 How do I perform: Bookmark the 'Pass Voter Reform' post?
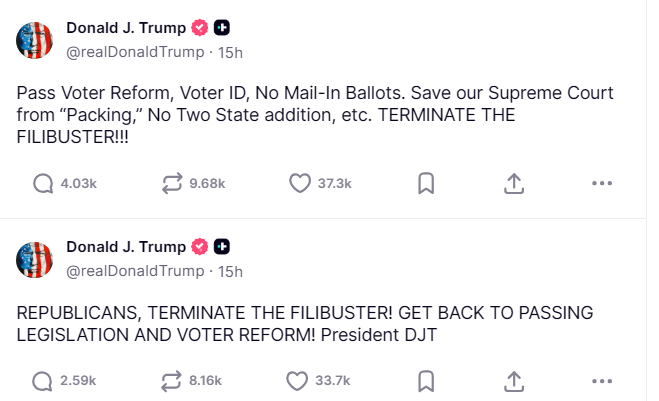point(425,183)
